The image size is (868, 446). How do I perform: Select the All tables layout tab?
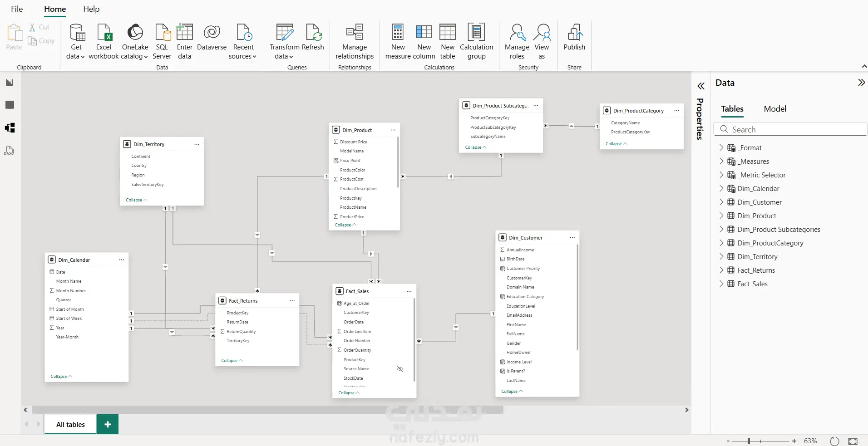pos(70,424)
